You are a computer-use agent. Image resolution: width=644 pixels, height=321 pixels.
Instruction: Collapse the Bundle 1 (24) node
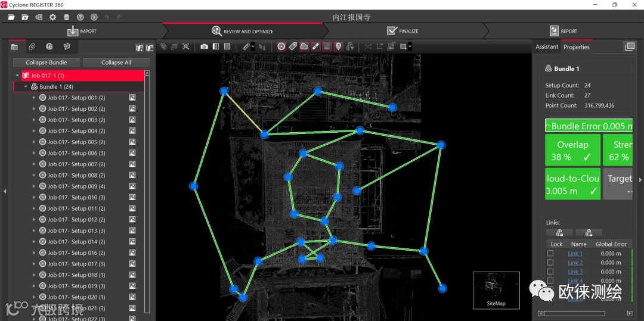[x=26, y=86]
